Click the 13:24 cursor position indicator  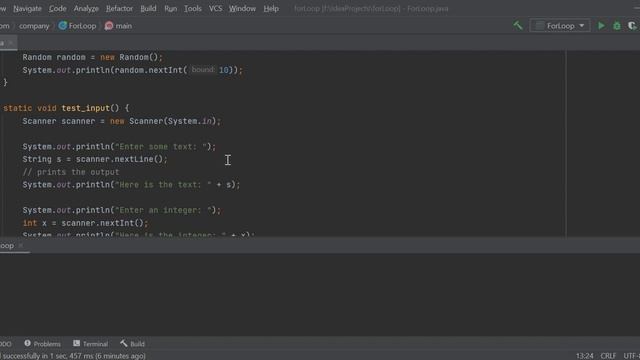point(584,356)
